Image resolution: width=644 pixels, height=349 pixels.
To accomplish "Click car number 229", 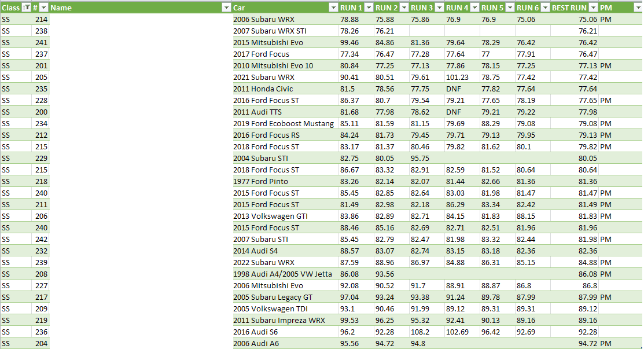I will (41, 158).
